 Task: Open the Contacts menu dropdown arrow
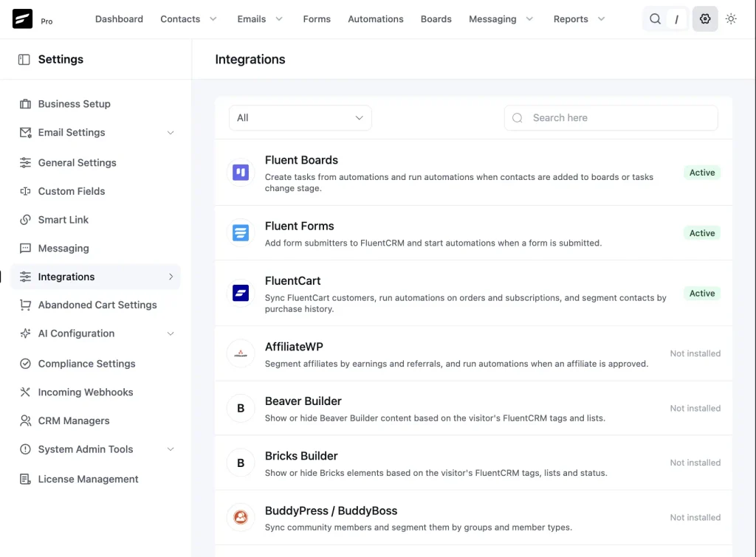pos(213,18)
